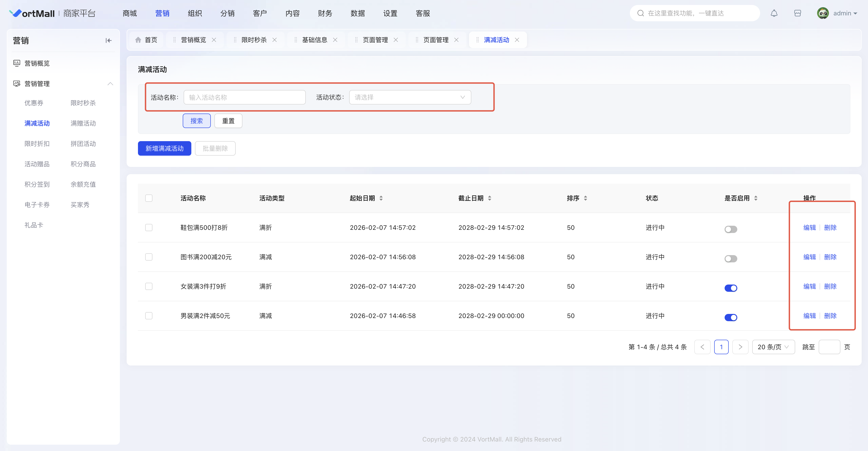868x451 pixels.
Task: Check the select-all checkbox in the table header
Action: 149,198
